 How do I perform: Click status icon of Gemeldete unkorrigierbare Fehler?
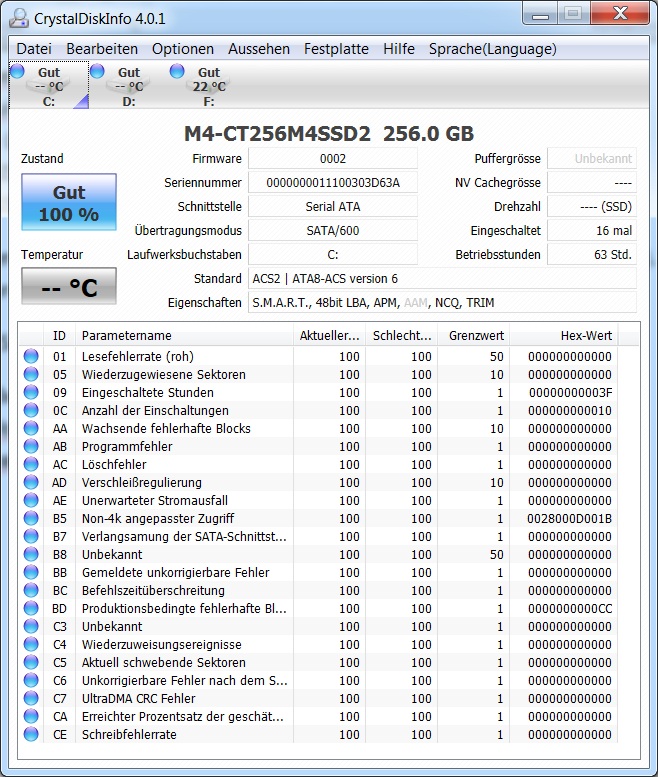pyautogui.click(x=31, y=572)
